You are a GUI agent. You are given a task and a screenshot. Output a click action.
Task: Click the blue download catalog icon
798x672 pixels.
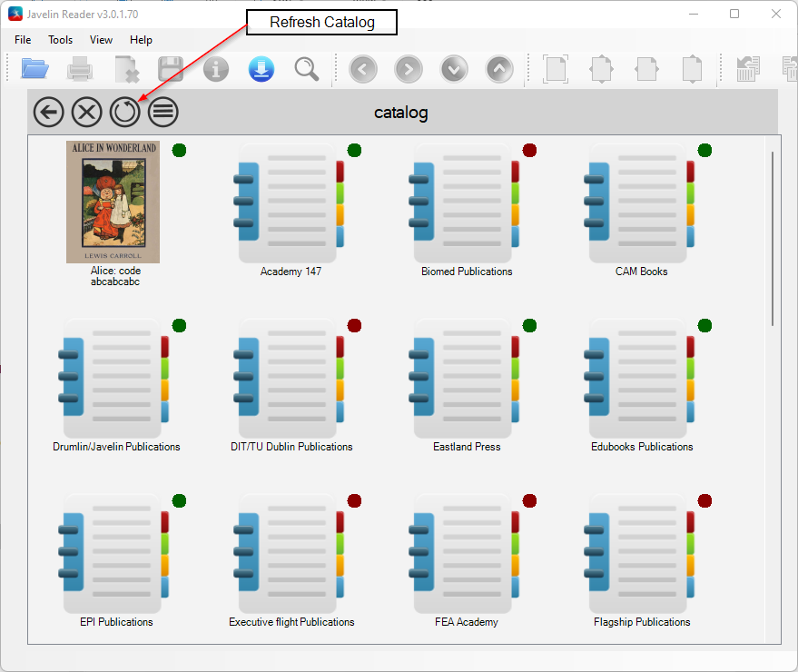(x=261, y=69)
